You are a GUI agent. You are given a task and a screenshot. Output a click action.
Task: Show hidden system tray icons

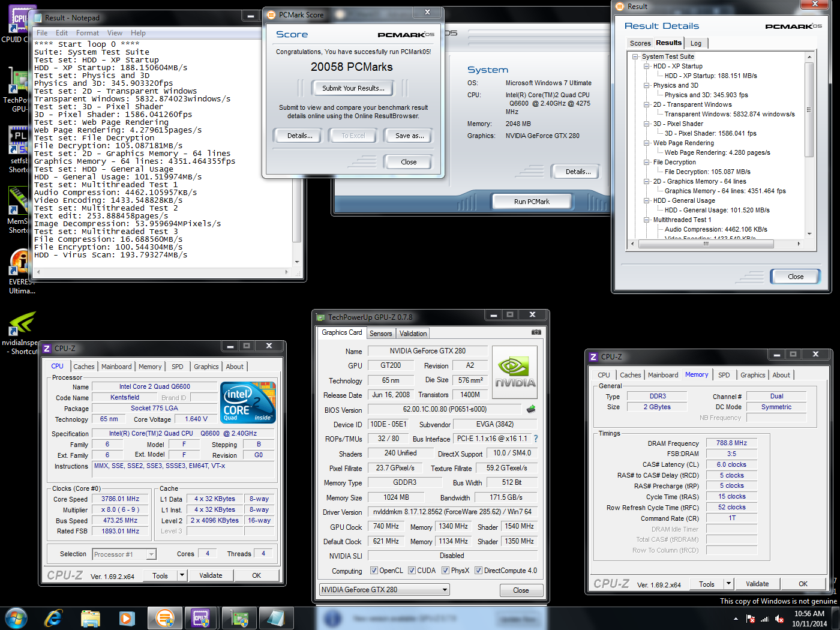click(x=736, y=619)
